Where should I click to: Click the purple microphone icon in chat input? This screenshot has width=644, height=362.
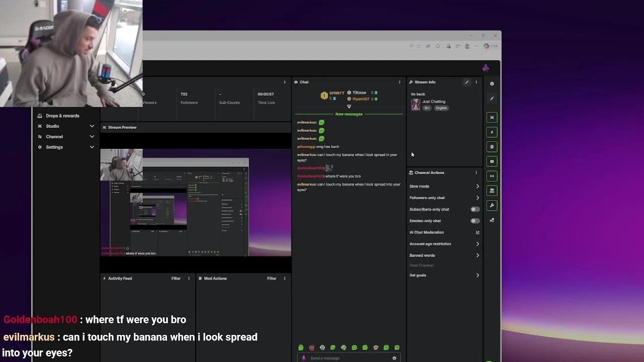[303, 358]
